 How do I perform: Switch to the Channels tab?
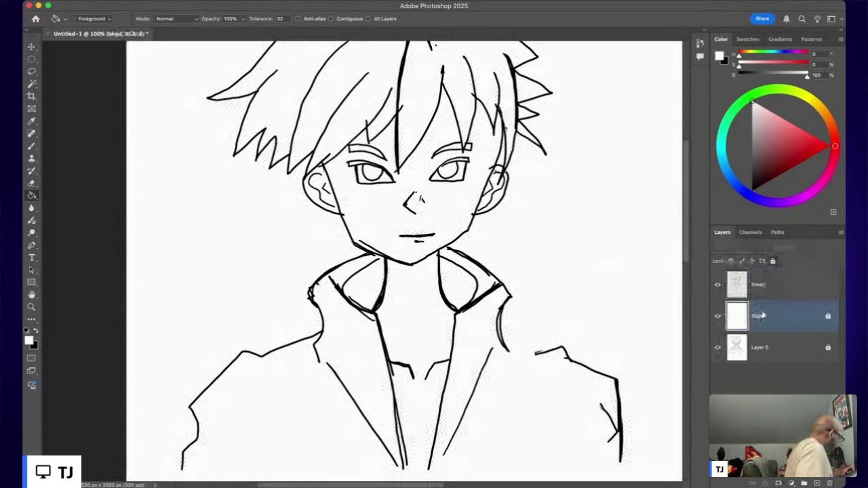coord(751,232)
